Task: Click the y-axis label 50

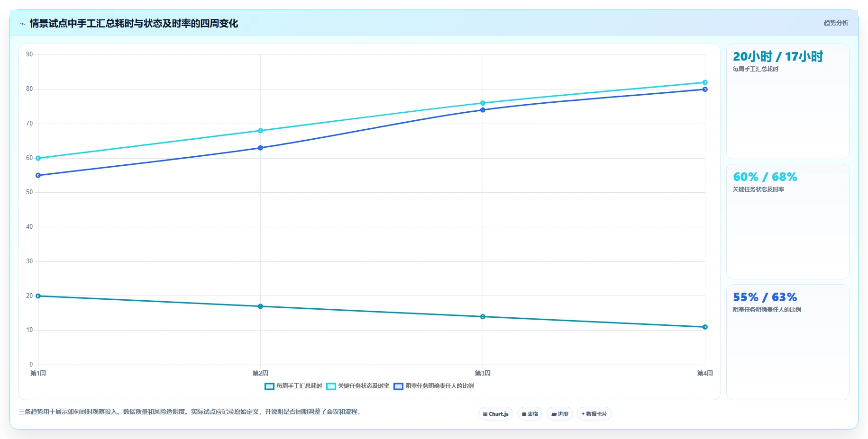Action: click(29, 192)
